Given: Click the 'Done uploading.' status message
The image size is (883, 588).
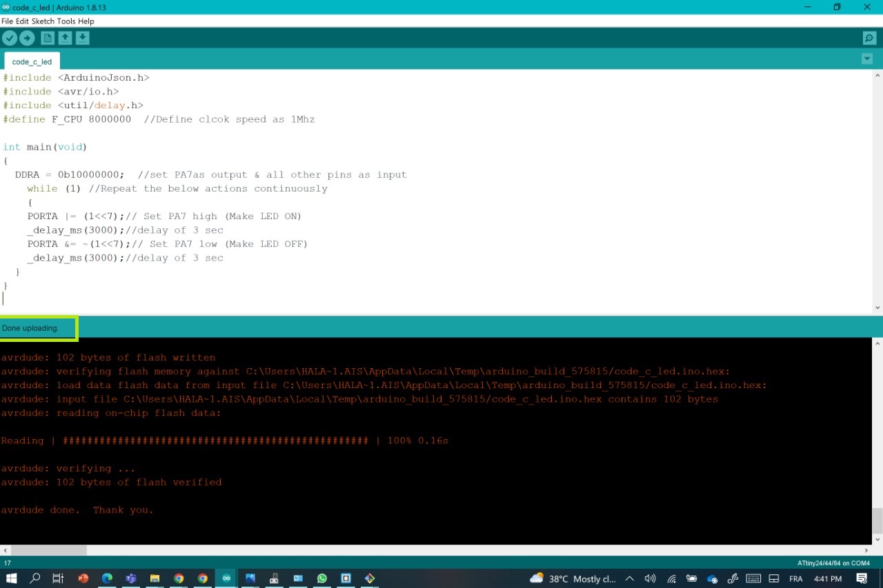Looking at the screenshot, I should [x=30, y=328].
